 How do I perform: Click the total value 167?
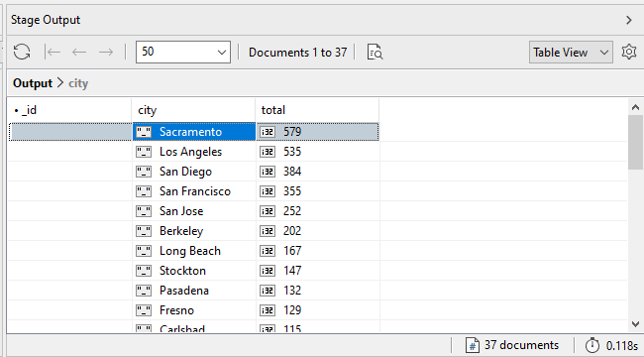click(292, 251)
